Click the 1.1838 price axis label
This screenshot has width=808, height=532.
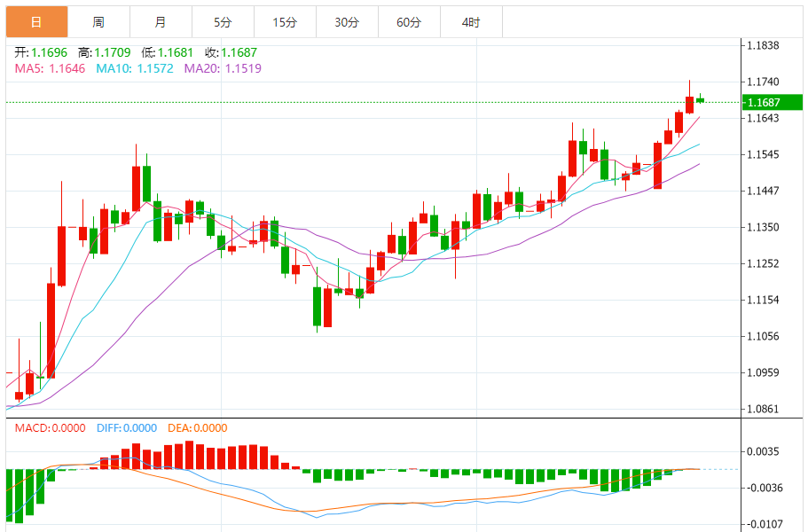763,45
